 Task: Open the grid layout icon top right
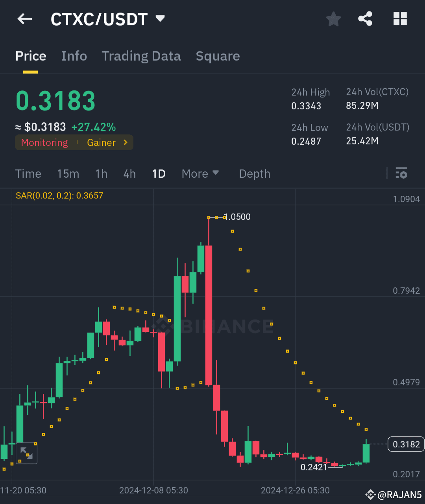click(x=400, y=18)
